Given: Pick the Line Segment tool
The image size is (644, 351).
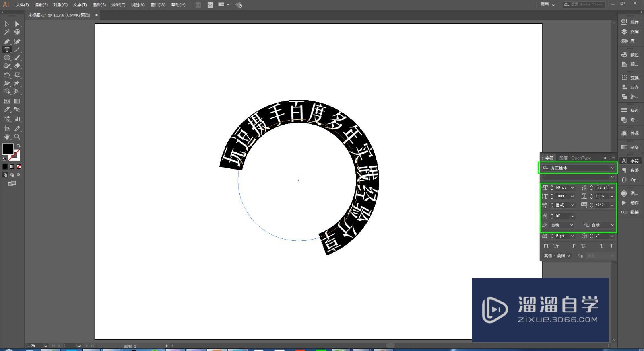Looking at the screenshot, I should pos(17,50).
